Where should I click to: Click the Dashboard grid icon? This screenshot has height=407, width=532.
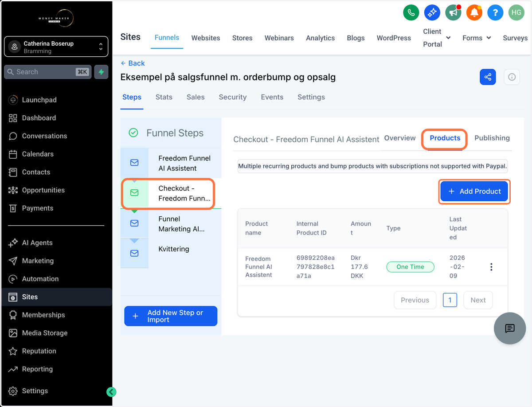[x=13, y=118]
